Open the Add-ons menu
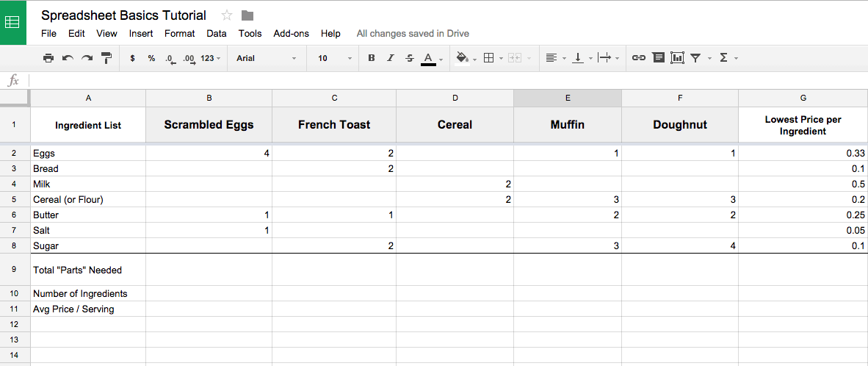 click(291, 33)
